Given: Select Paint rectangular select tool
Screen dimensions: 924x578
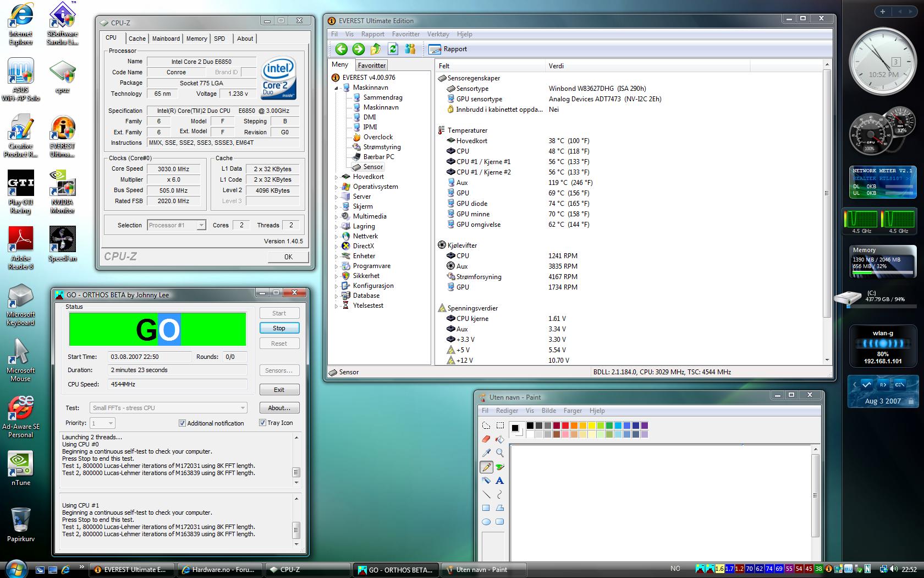Looking at the screenshot, I should click(500, 426).
